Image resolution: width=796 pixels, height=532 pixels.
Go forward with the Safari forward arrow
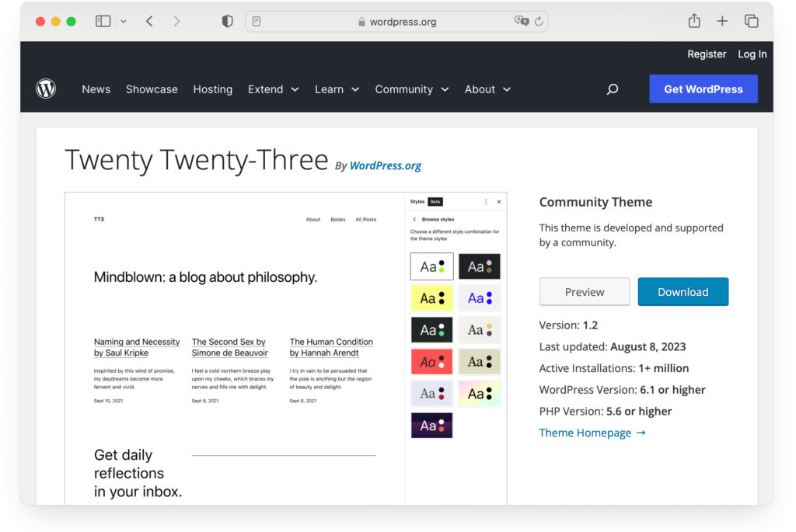click(x=176, y=21)
